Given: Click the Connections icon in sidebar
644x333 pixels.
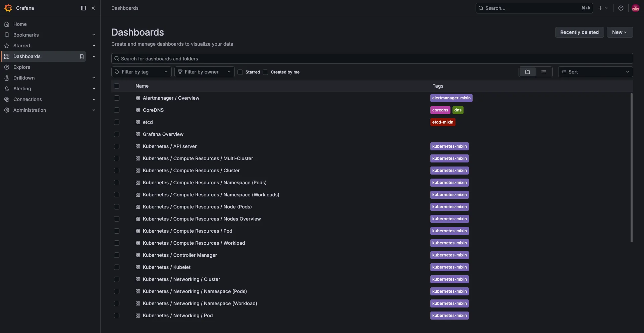Looking at the screenshot, I should tap(7, 99).
